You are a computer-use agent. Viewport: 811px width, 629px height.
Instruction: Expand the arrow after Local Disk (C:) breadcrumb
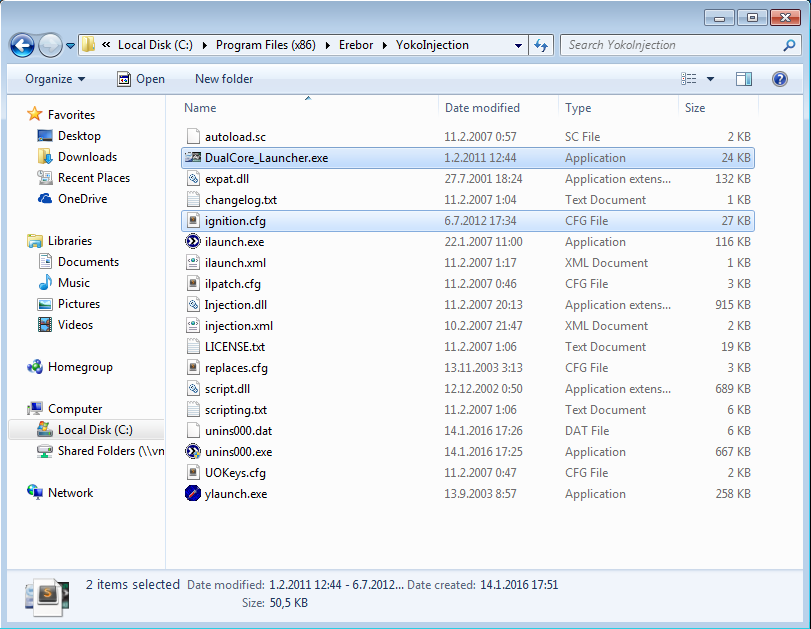click(204, 46)
